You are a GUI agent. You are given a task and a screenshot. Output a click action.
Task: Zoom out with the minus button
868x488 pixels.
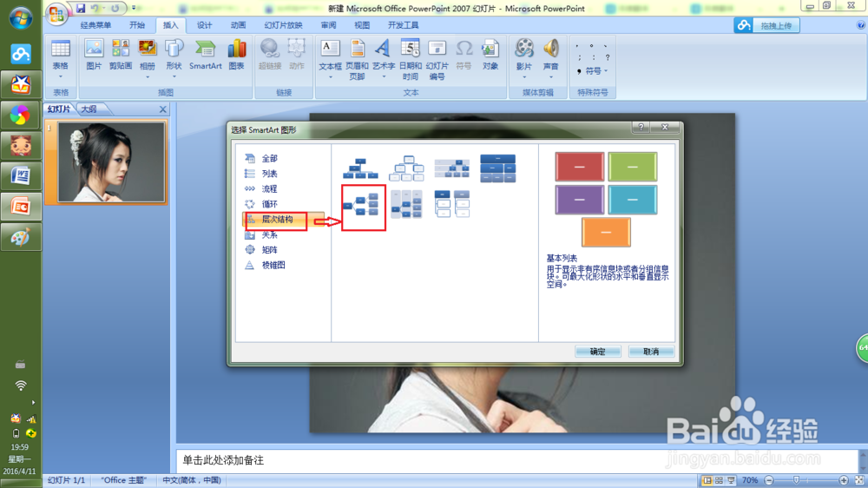click(769, 480)
